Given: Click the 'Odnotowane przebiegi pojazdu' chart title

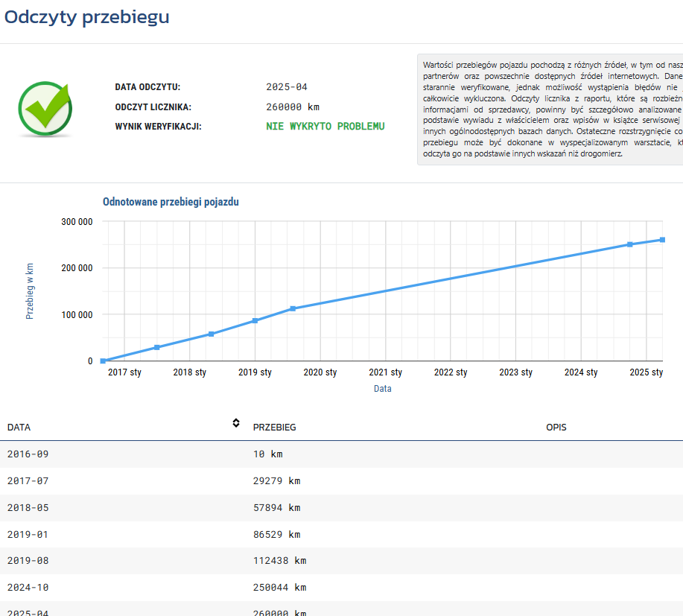Looking at the screenshot, I should [x=171, y=202].
